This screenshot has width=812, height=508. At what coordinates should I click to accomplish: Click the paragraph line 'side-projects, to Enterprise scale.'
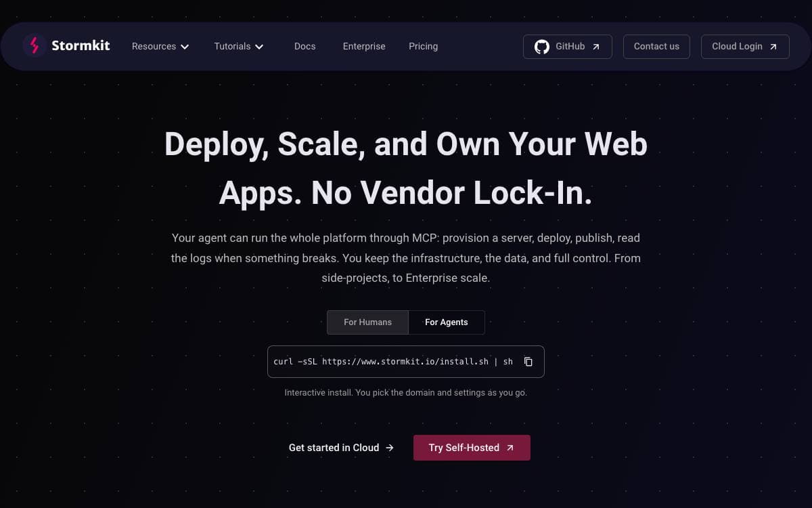[406, 278]
